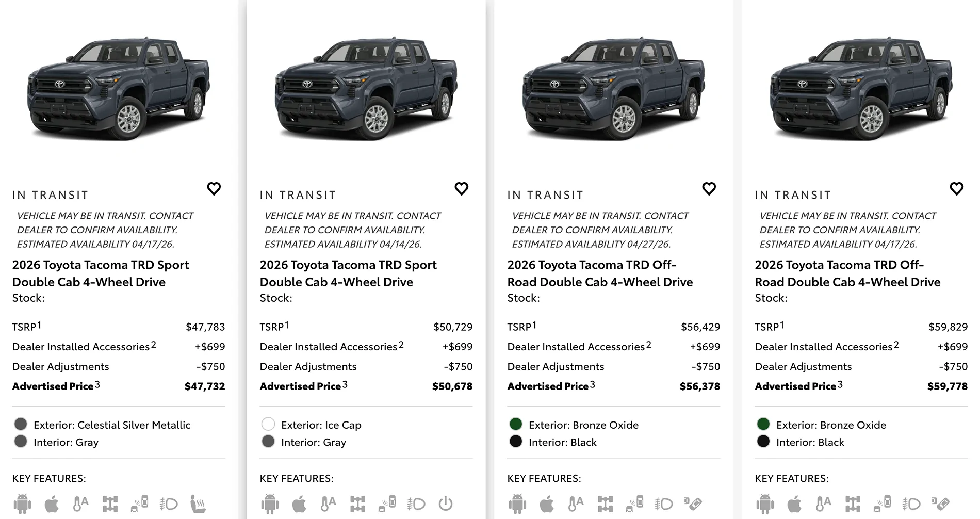This screenshot has width=980, height=519.
Task: Favorite the $59,778 TRD Off-Road
Action: pos(957,189)
